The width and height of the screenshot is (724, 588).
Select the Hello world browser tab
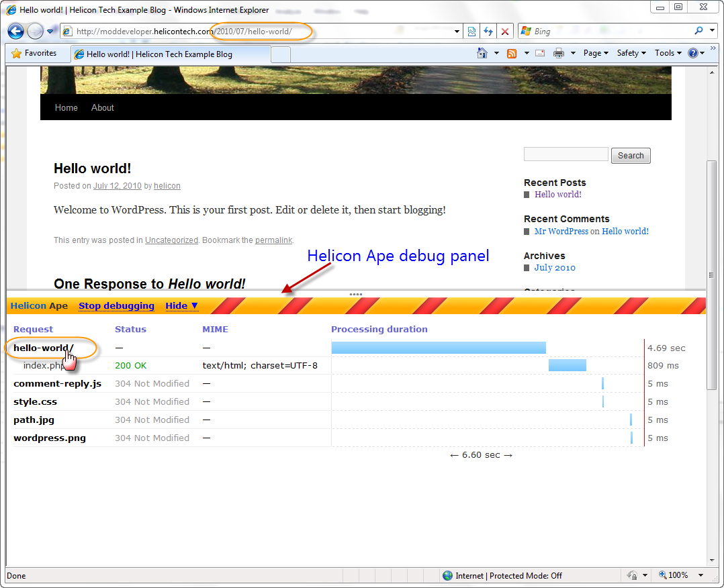[x=159, y=54]
